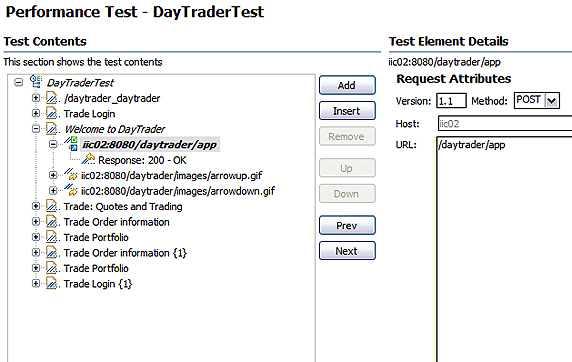Go to the next element with Next

pyautogui.click(x=347, y=251)
